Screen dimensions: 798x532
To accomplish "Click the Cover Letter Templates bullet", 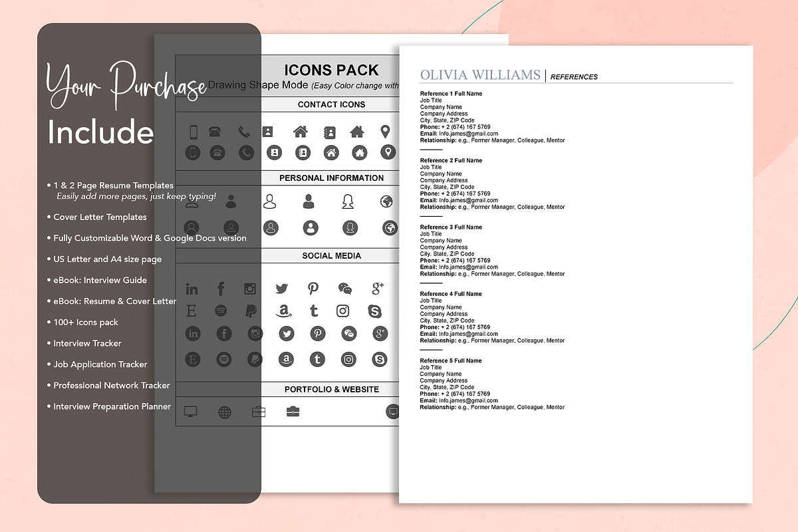I will [96, 217].
